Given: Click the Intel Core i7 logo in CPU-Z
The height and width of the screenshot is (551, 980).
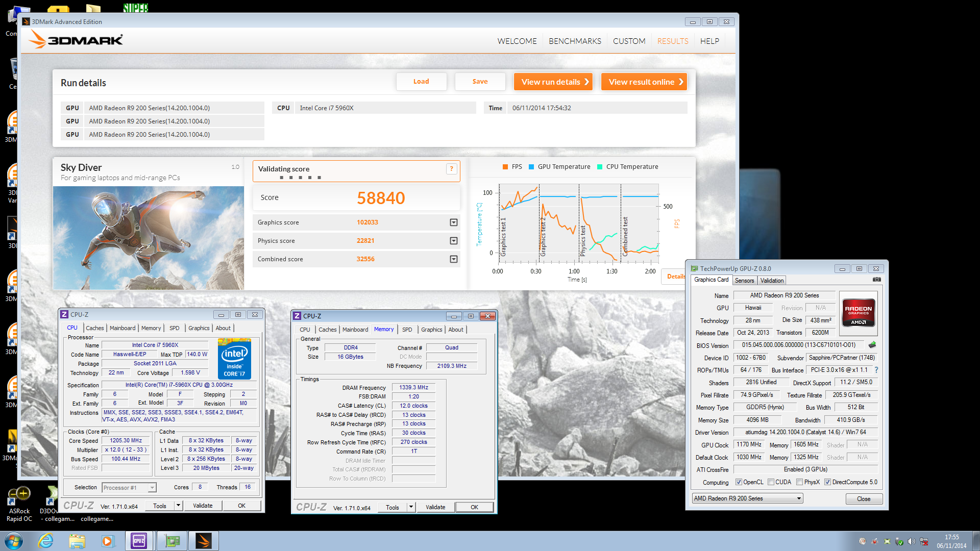Looking at the screenshot, I should point(234,359).
